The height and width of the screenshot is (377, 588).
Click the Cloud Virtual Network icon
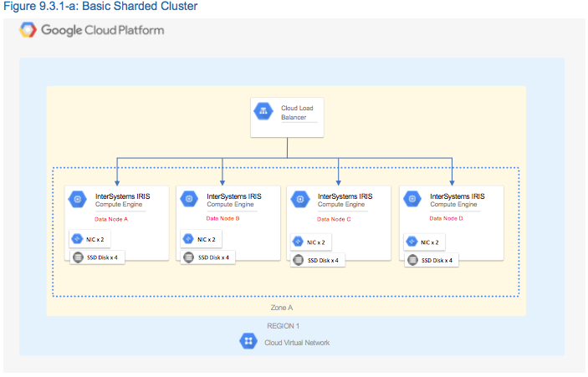click(x=248, y=341)
